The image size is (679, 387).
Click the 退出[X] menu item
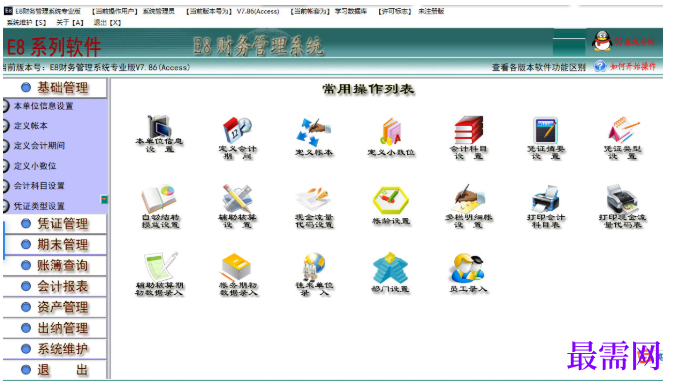click(107, 23)
